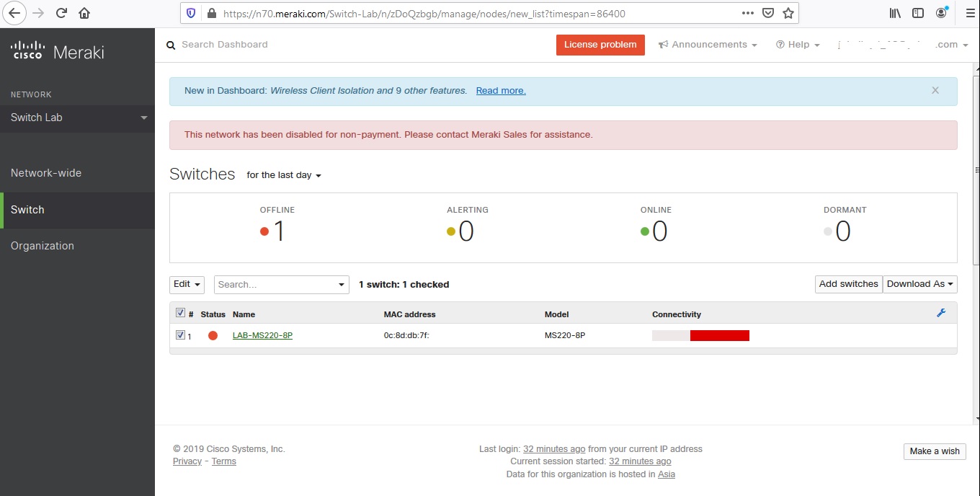
Task: Toggle the sidebar view icon in Firefox
Action: (917, 12)
